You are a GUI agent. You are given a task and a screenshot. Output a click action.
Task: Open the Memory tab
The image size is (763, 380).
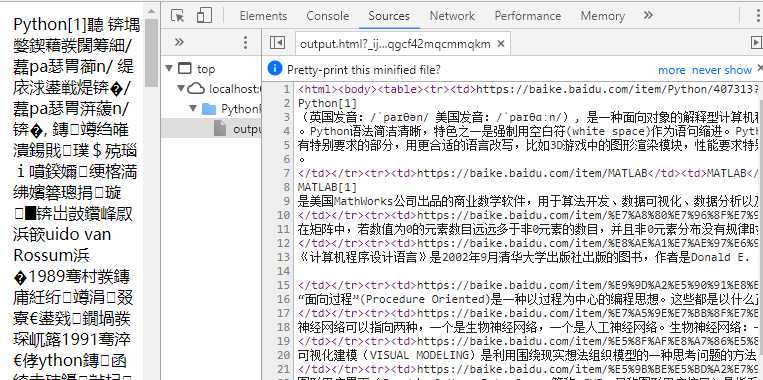(x=602, y=16)
